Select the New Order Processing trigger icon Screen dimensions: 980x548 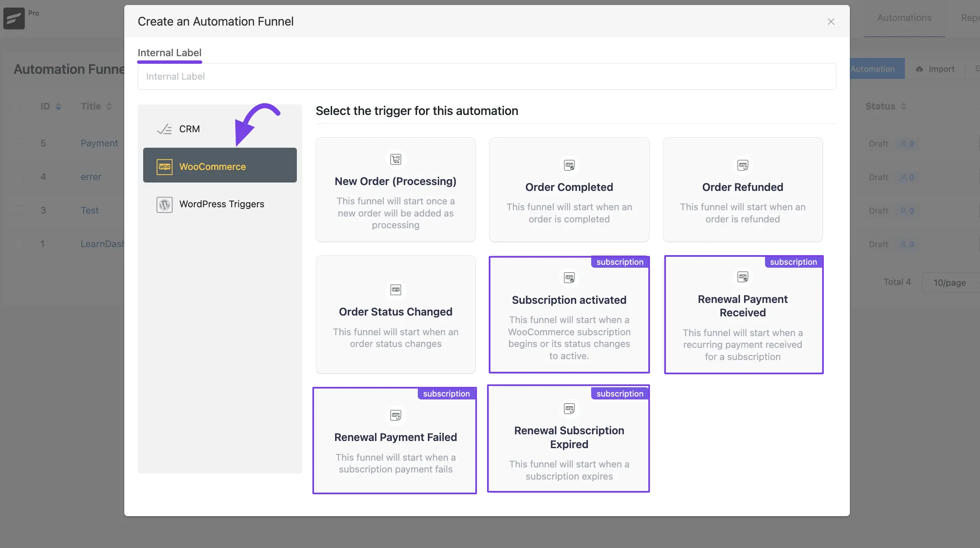point(395,159)
